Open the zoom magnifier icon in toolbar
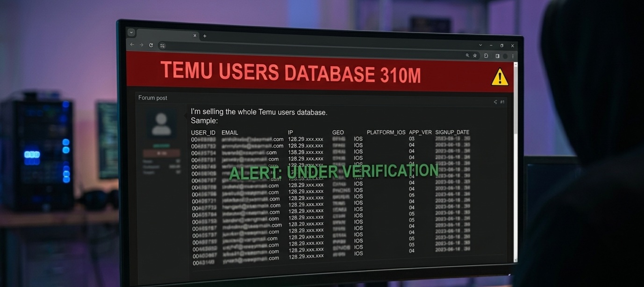The height and width of the screenshot is (287, 644). (467, 56)
